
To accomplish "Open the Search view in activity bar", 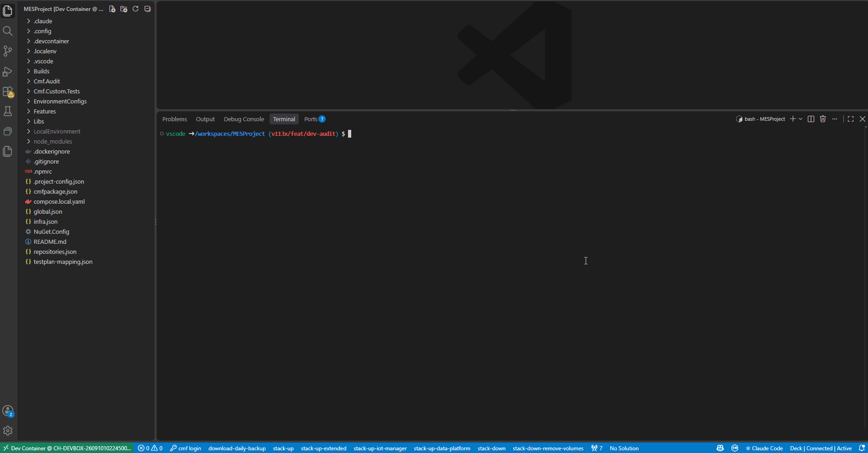I will (8, 31).
